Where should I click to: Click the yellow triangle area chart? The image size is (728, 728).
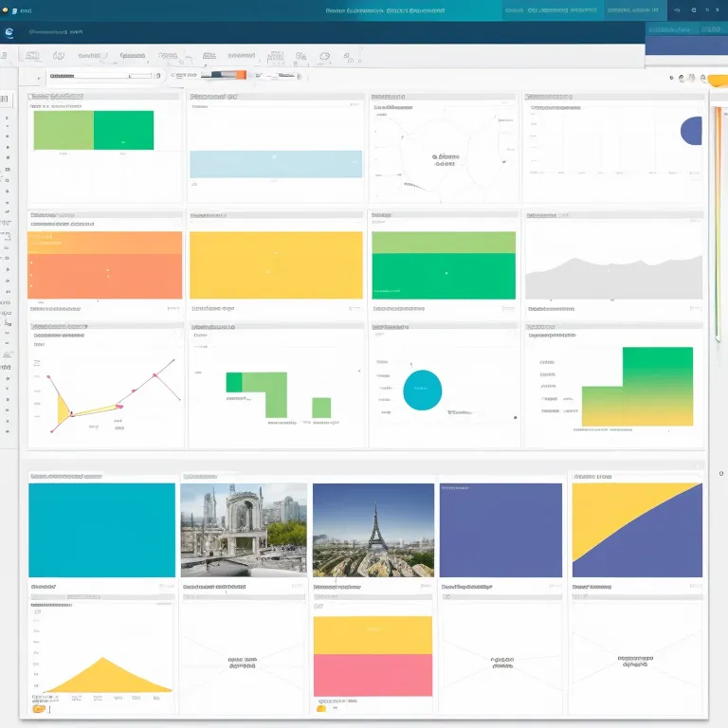click(105, 677)
